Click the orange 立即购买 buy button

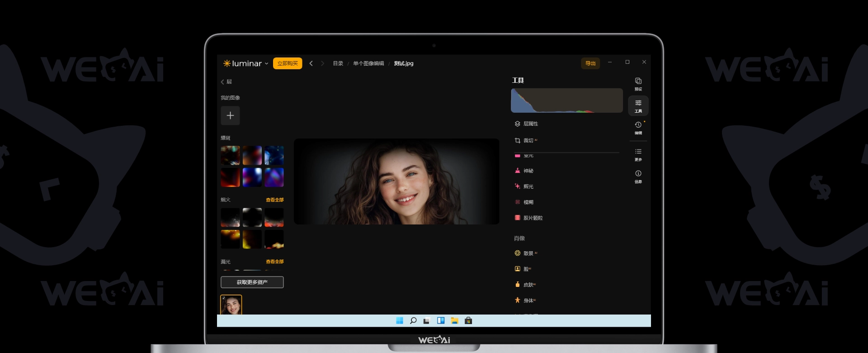coord(288,63)
